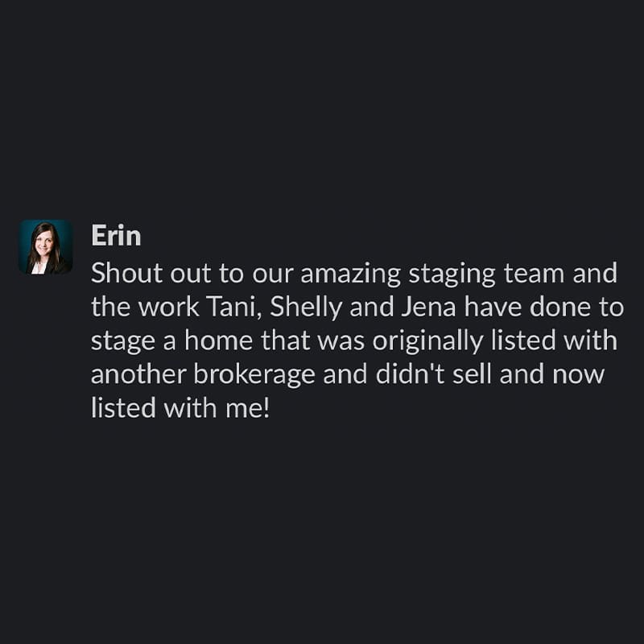Click the word "brokerage" in the message
The height and width of the screenshot is (644, 644).
tap(254, 375)
